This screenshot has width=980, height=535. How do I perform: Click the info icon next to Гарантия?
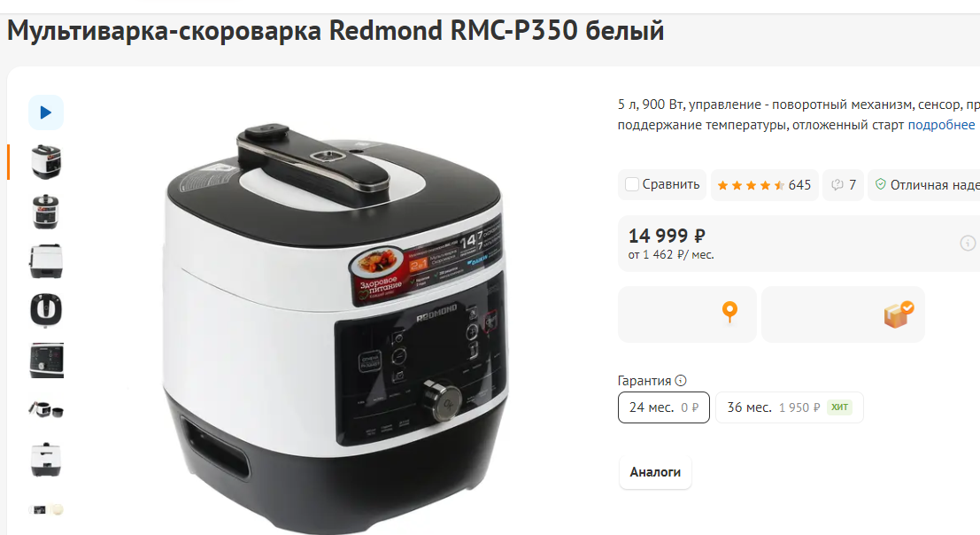pos(681,380)
